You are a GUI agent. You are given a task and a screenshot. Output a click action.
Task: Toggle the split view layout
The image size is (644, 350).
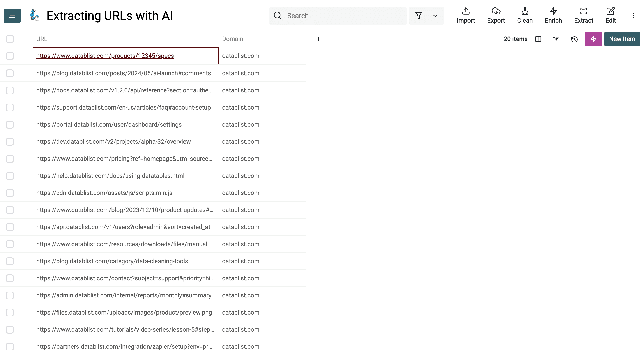point(538,39)
